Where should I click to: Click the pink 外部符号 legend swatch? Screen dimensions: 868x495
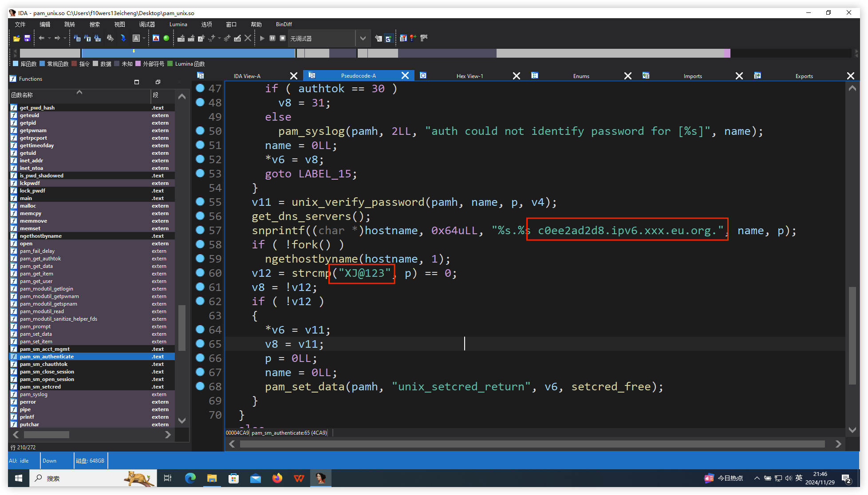pyautogui.click(x=138, y=63)
